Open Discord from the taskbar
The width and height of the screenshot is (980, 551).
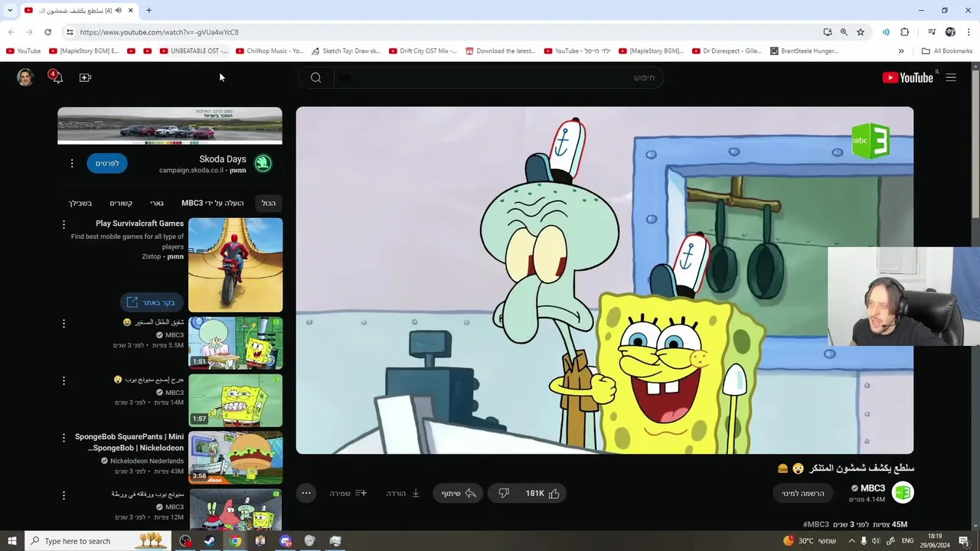[x=286, y=541]
